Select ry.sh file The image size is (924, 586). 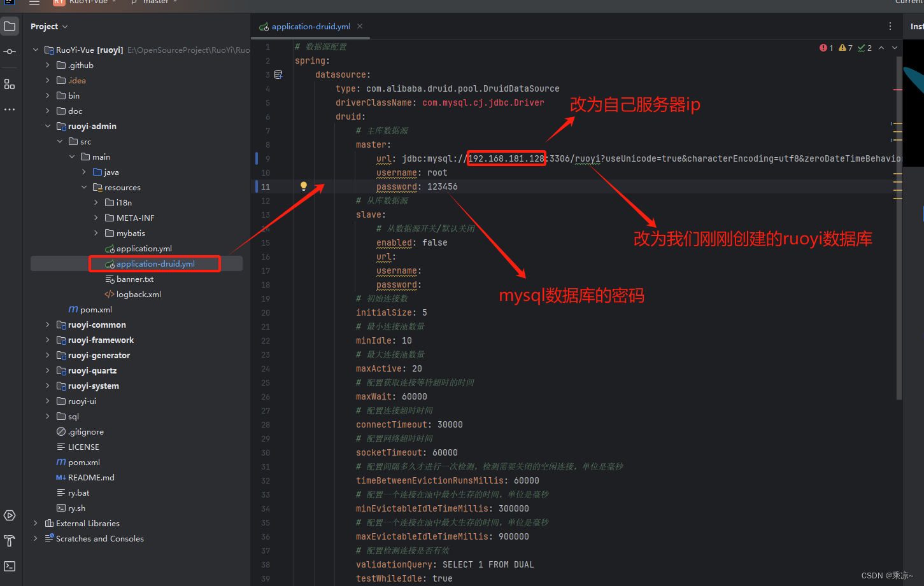(x=71, y=508)
